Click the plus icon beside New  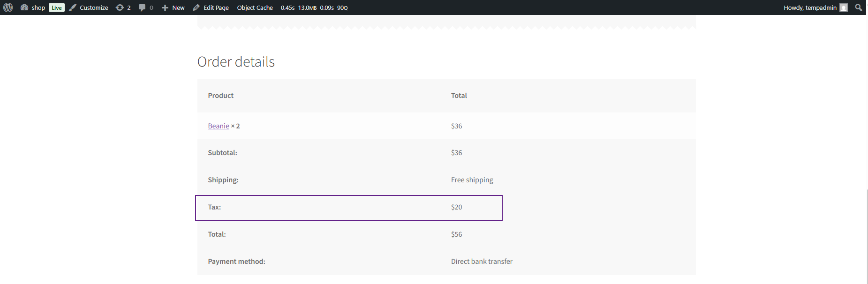(165, 7)
